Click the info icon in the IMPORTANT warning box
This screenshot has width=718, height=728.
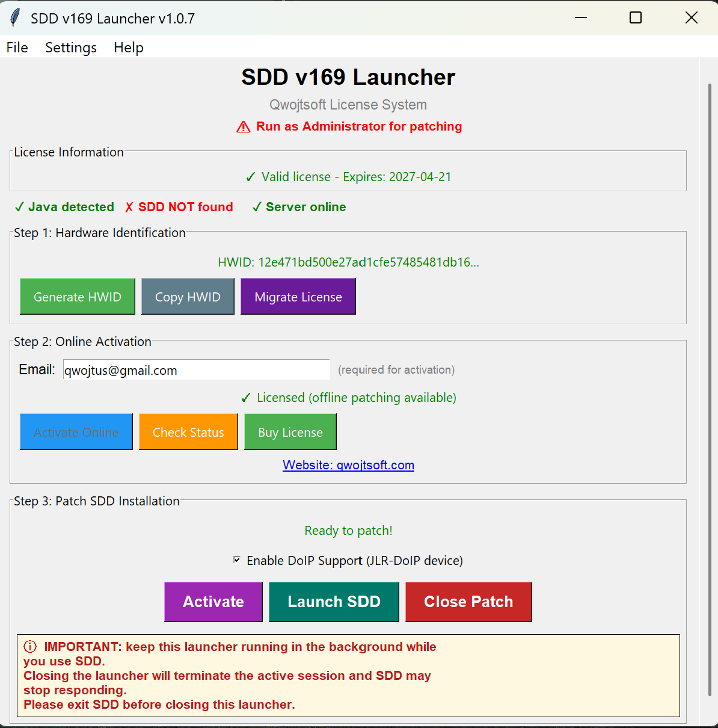click(29, 646)
